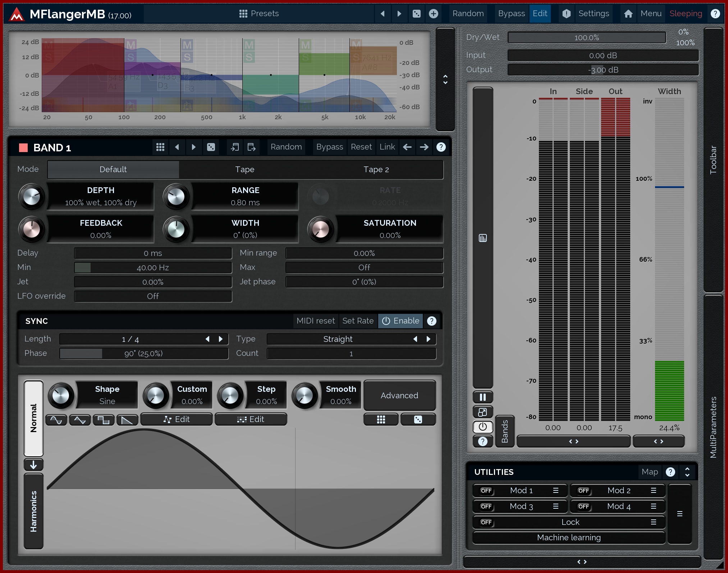Click the Min 40.00 Hz field
This screenshot has height=573, width=728.
click(x=153, y=267)
